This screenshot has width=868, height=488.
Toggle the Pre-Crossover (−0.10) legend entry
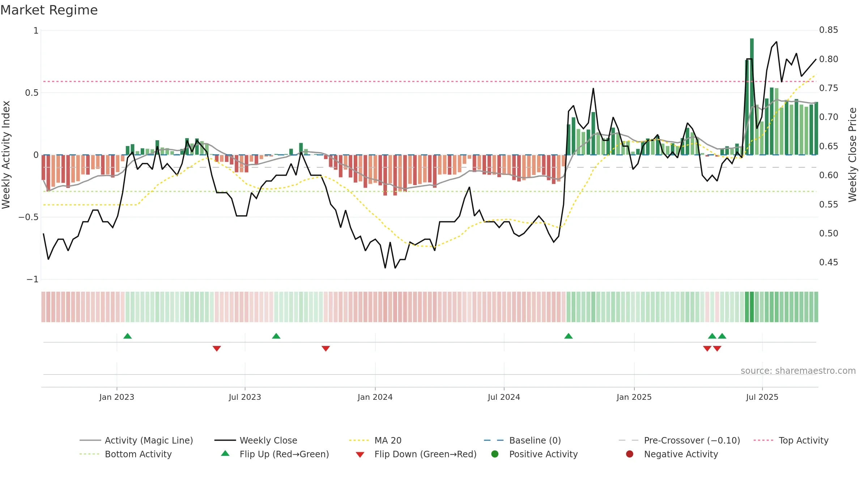click(679, 440)
